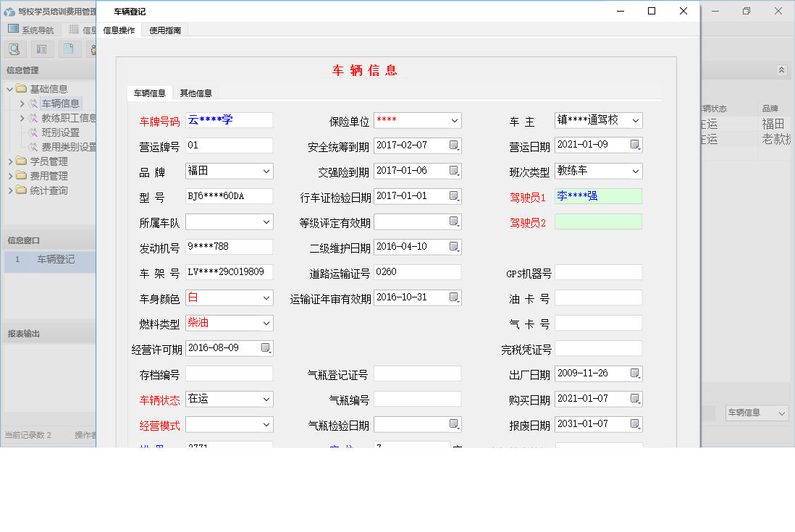Viewport: 795px width, 532px height.
Task: Open calendar picker for 出厂日期
Action: 636,373
